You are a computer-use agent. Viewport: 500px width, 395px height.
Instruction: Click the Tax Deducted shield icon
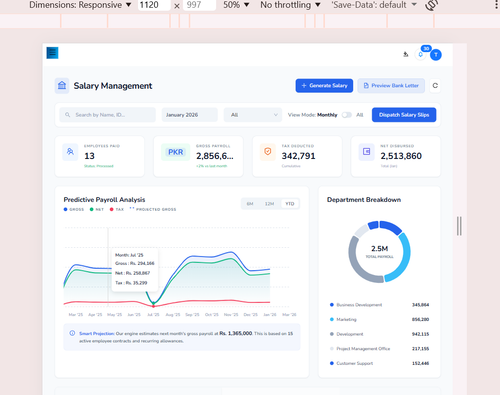coord(268,152)
